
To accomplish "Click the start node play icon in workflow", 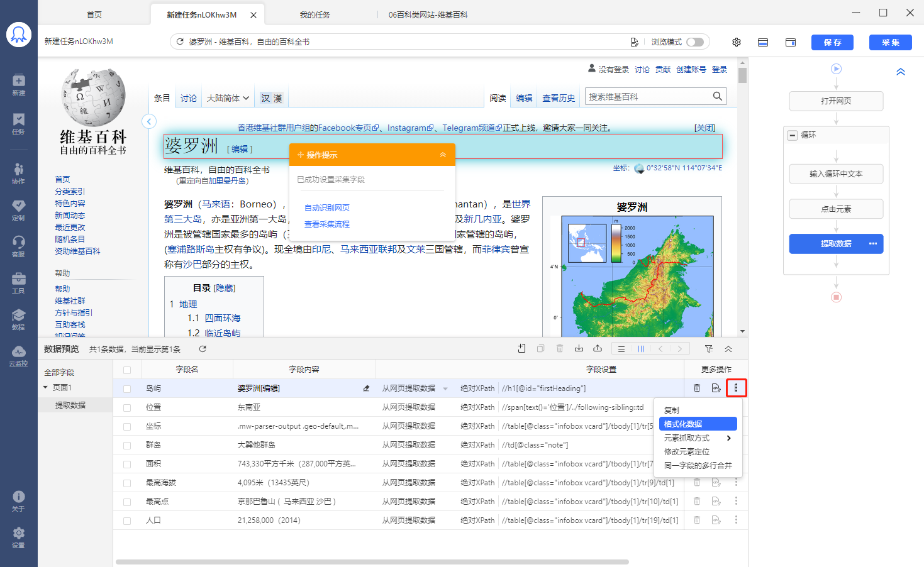I will click(836, 69).
